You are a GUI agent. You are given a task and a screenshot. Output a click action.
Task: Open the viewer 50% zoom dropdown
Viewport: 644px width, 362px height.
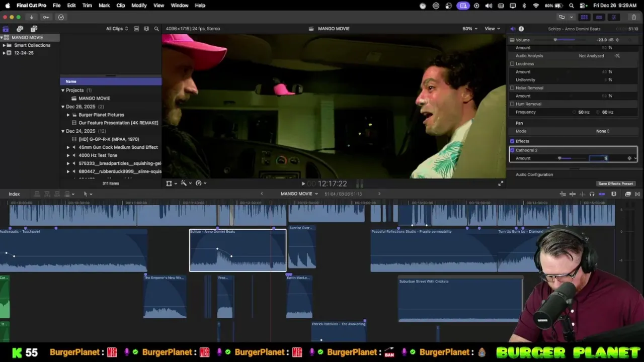470,29
